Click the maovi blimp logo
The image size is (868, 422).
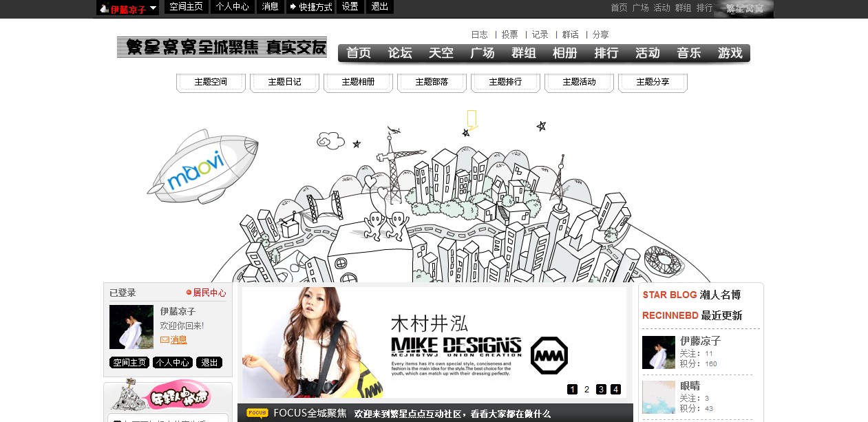202,167
